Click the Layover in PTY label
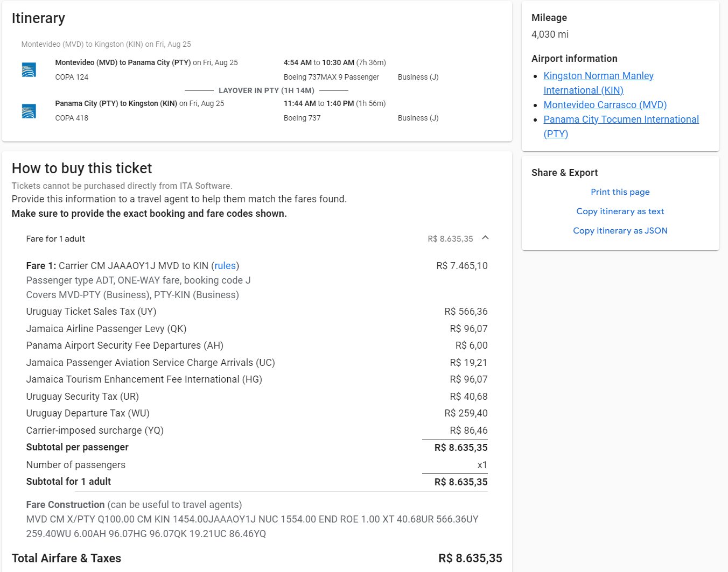 [x=266, y=90]
